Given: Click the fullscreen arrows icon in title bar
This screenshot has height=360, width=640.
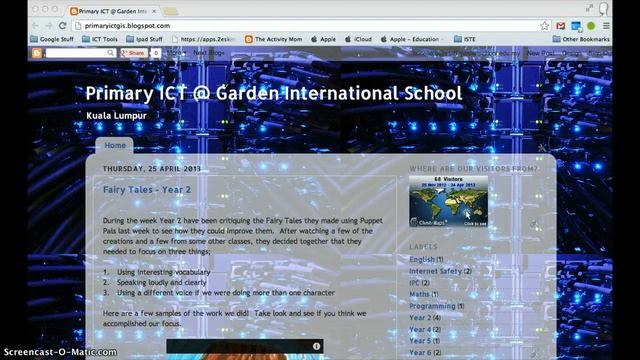Looking at the screenshot, I should (589, 8).
